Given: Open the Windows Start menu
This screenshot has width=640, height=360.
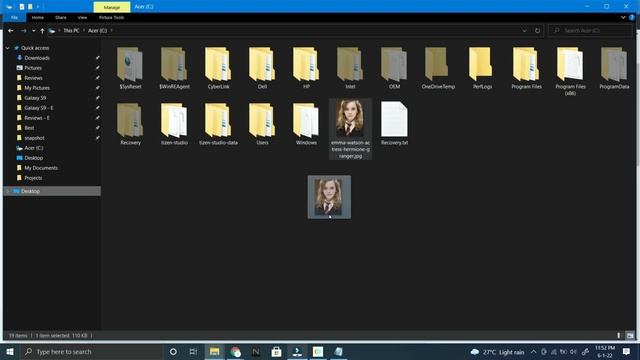Looking at the screenshot, I should coord(10,351).
